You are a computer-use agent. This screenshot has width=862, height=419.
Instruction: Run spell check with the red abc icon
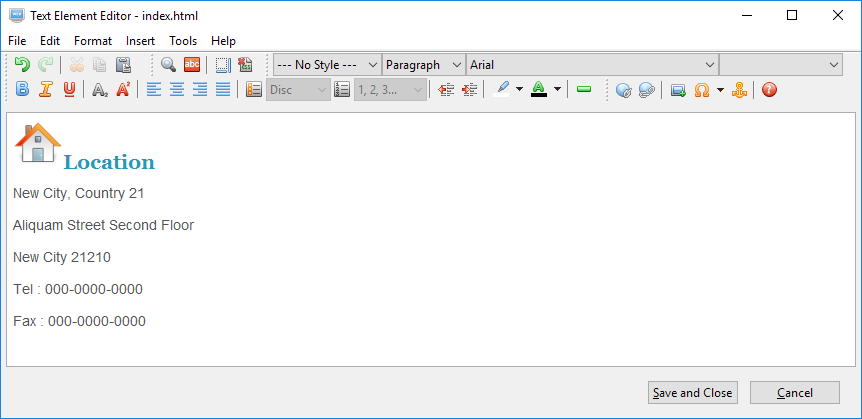pos(192,65)
